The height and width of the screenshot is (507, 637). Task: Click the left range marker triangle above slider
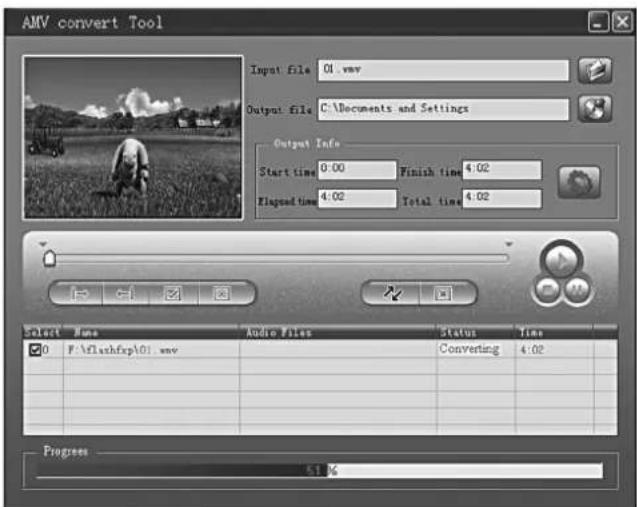[43, 244]
